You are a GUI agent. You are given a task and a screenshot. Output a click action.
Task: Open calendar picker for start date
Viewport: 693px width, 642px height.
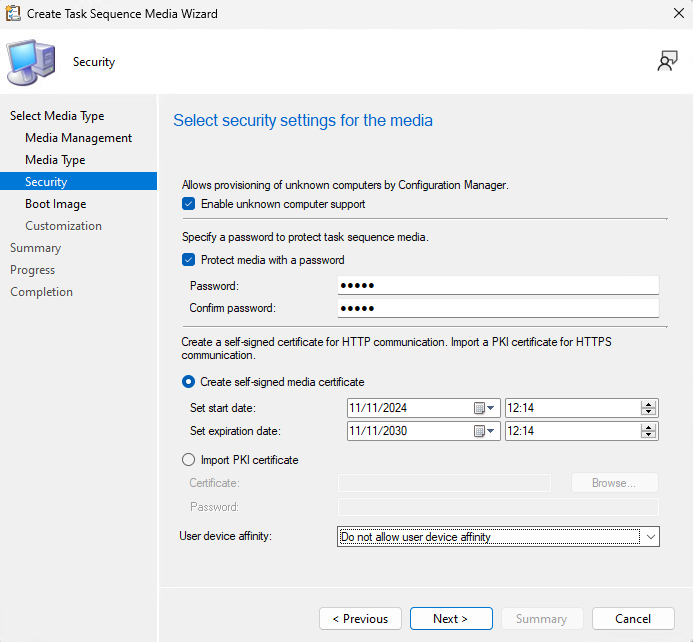tap(485, 408)
